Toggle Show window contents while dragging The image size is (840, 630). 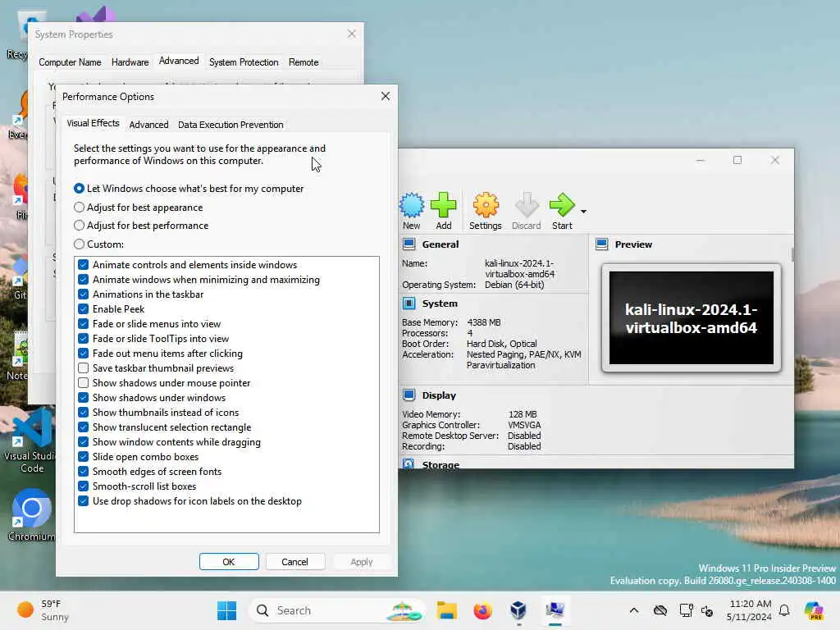[83, 442]
